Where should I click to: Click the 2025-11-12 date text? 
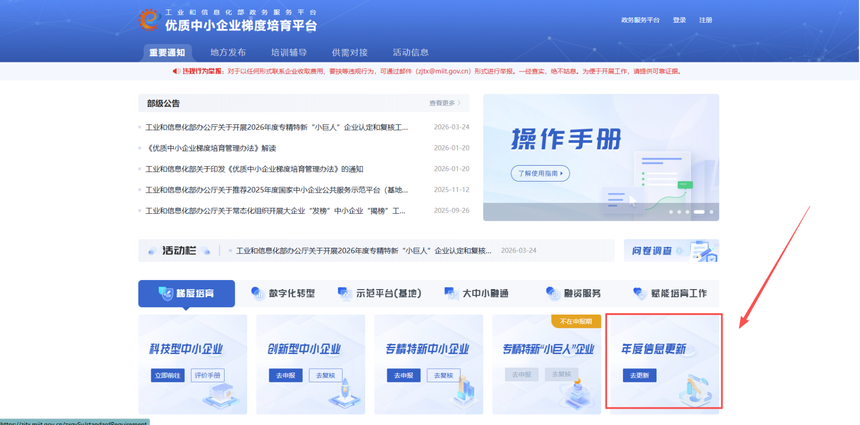click(x=451, y=190)
